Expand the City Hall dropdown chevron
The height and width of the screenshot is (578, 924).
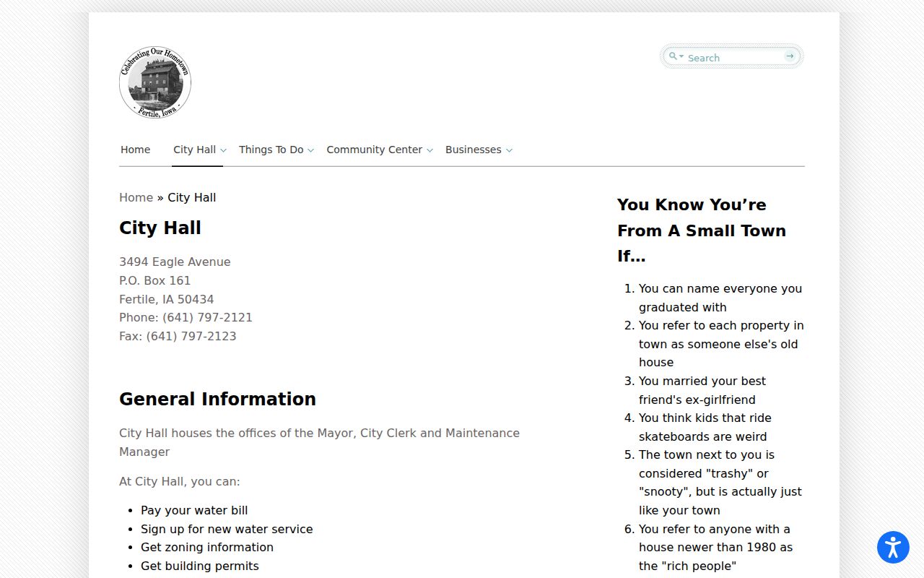[223, 150]
